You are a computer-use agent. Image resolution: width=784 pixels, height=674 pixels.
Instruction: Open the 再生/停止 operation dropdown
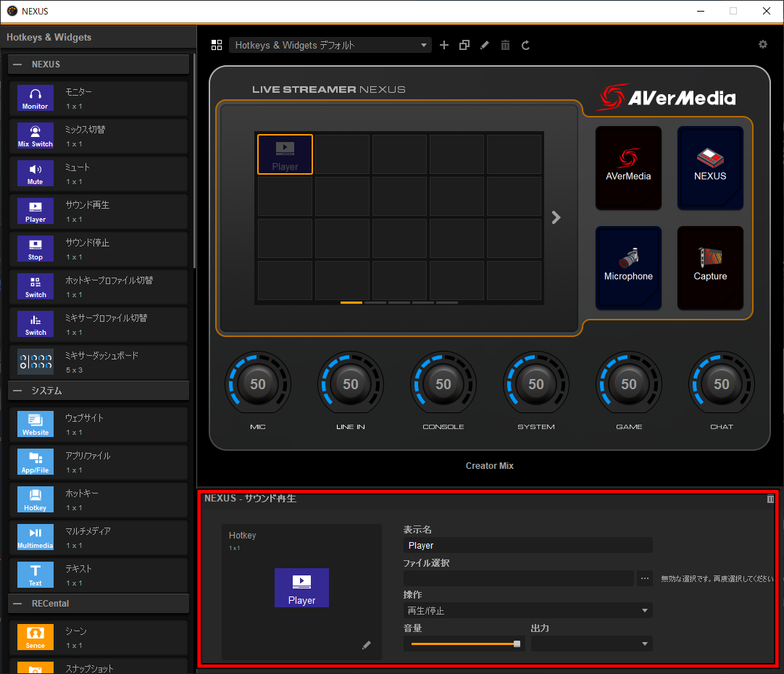pyautogui.click(x=528, y=610)
